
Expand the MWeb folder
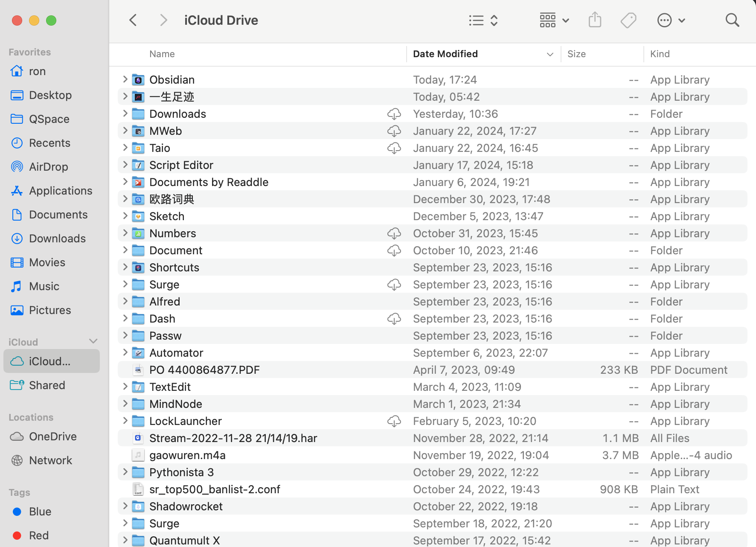(x=125, y=131)
